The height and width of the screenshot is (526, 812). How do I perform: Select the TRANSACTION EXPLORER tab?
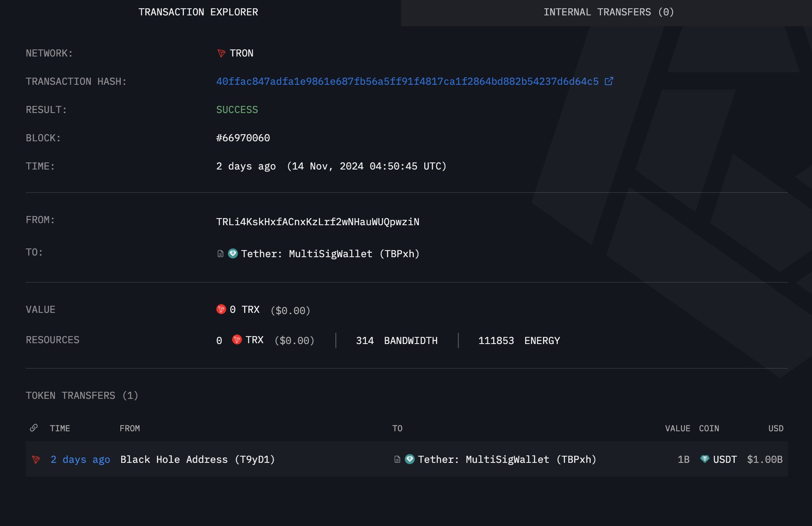coord(198,12)
